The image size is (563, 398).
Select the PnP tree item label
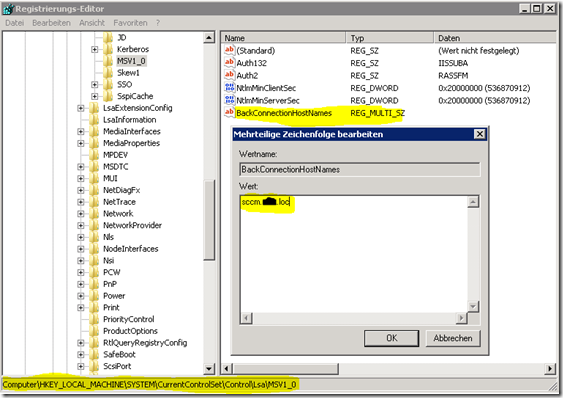tap(110, 284)
